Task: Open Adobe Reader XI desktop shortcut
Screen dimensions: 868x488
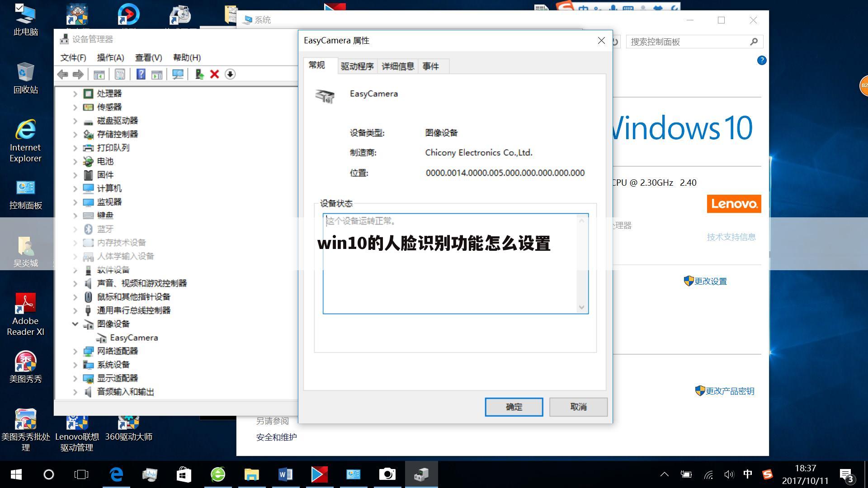Action: [x=25, y=314]
